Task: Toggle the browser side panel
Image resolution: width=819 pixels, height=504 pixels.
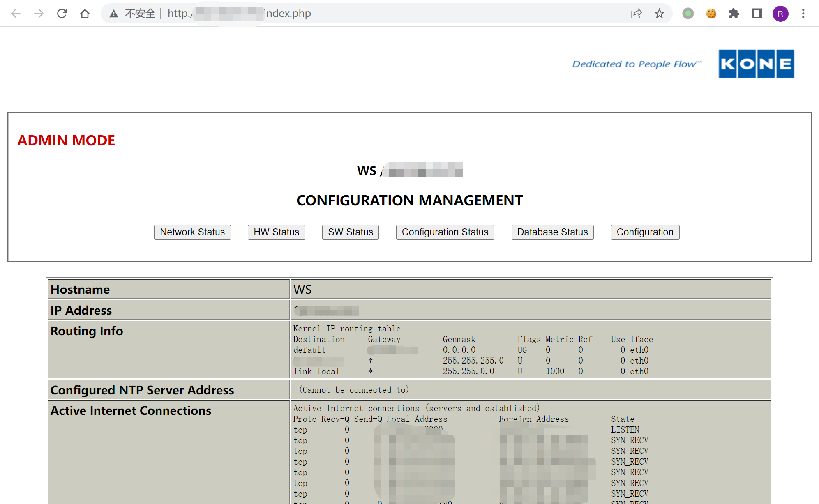Action: (x=757, y=14)
